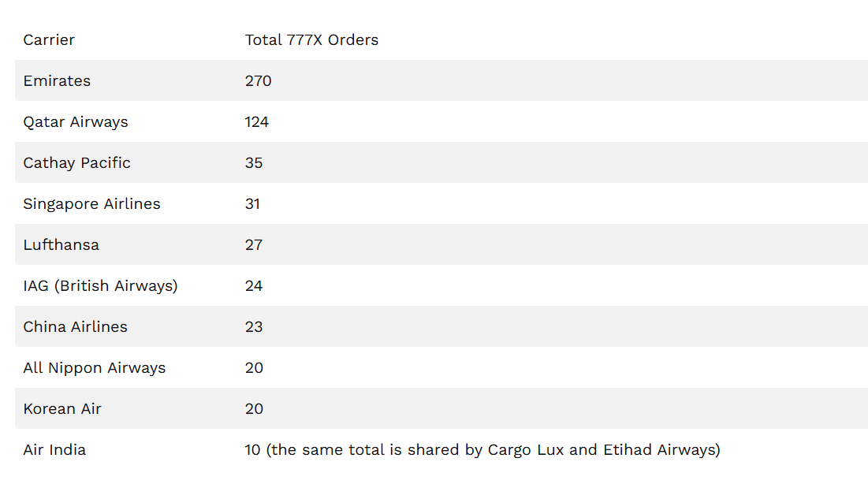Click Lufthansa's order count 27
Image resolution: width=868 pixels, height=499 pixels.
coord(254,245)
